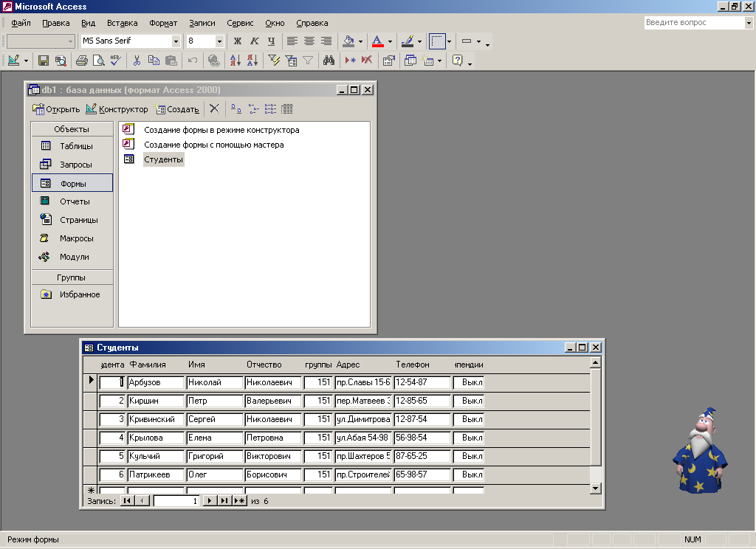Insert hyperlink icon

(x=214, y=61)
